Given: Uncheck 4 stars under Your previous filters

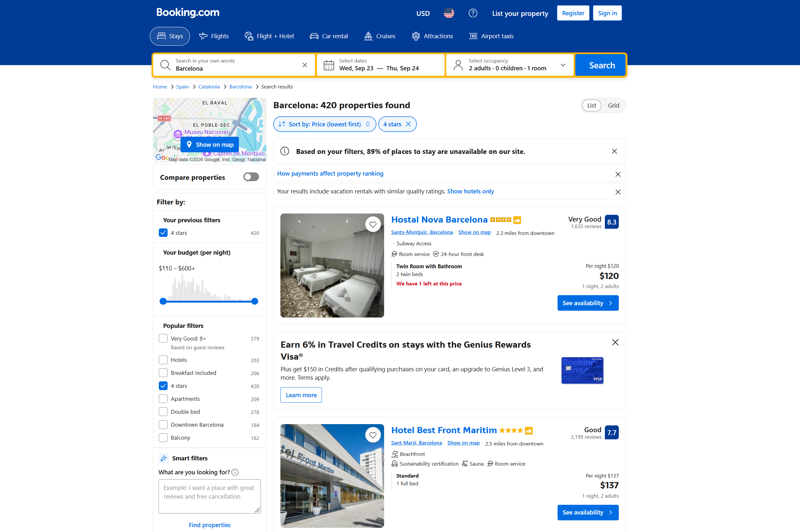Looking at the screenshot, I should [x=163, y=233].
